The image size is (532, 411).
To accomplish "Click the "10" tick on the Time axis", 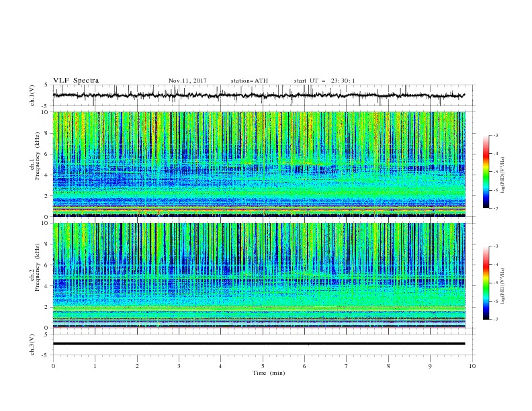I will [472, 366].
